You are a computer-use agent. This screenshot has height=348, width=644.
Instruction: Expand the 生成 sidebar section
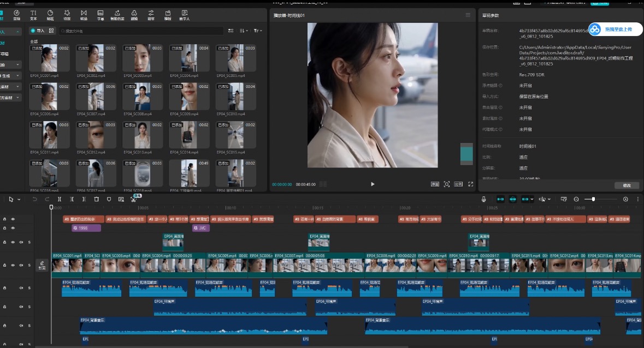17,76
